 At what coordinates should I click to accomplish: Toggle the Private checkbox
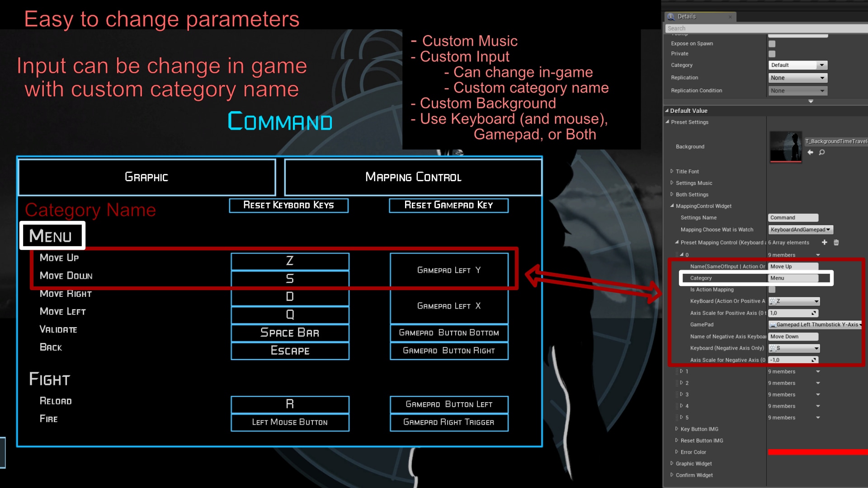[772, 53]
